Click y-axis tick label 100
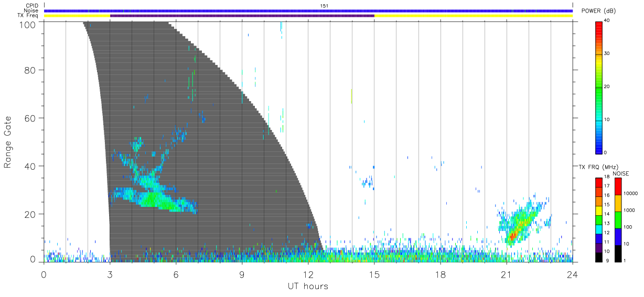Screen dimensions: 644x297 tap(28, 25)
